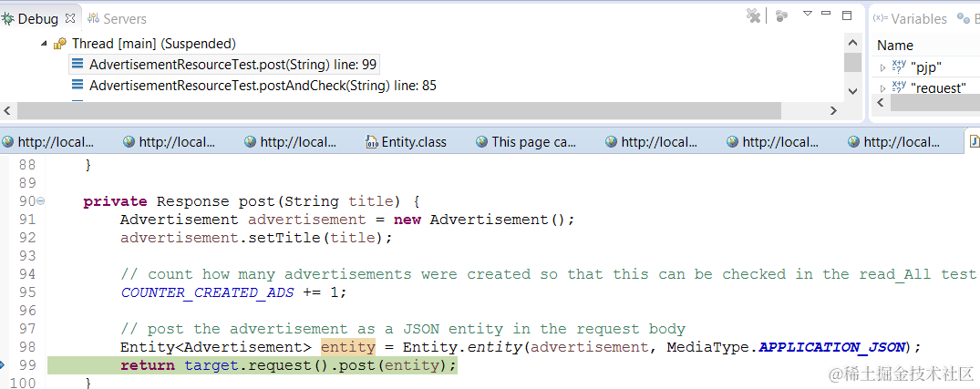Screen dimensions: 980x389
Task: Maximize the Debug view panel
Action: pyautogui.click(x=847, y=15)
